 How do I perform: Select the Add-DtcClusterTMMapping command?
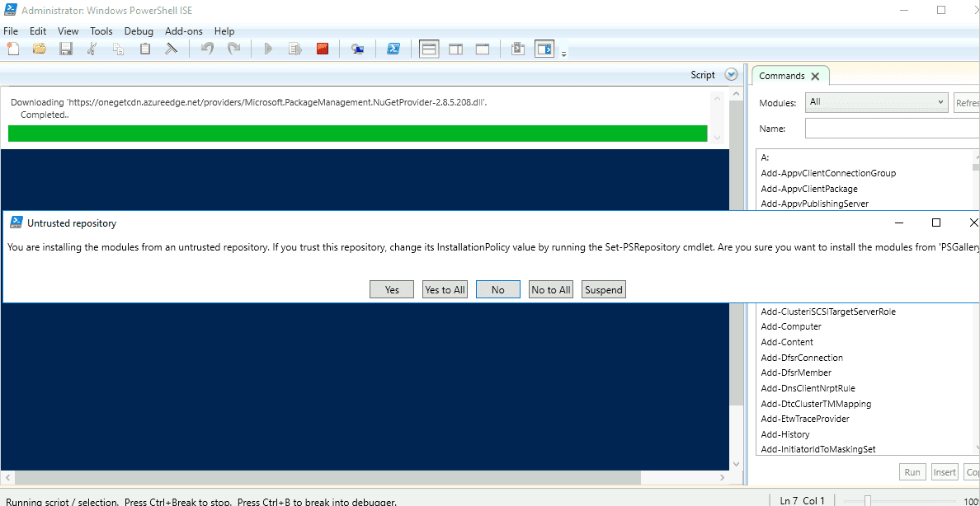pyautogui.click(x=816, y=404)
